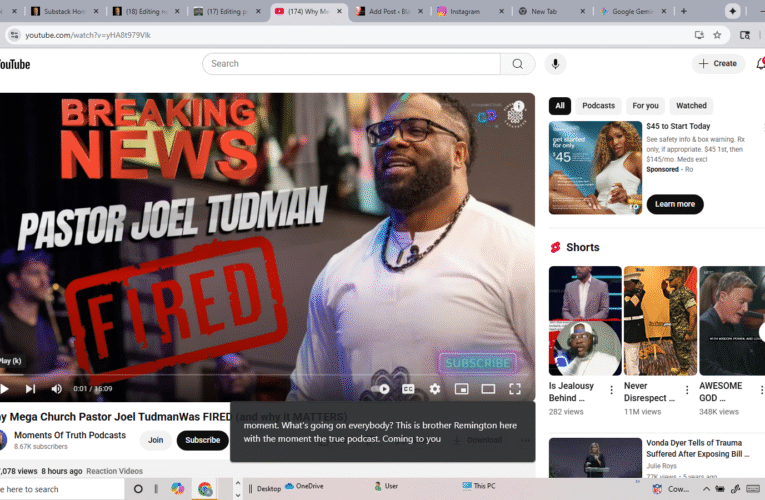Image resolution: width=765 pixels, height=500 pixels.
Task: Open the Create menu button
Action: (x=718, y=63)
